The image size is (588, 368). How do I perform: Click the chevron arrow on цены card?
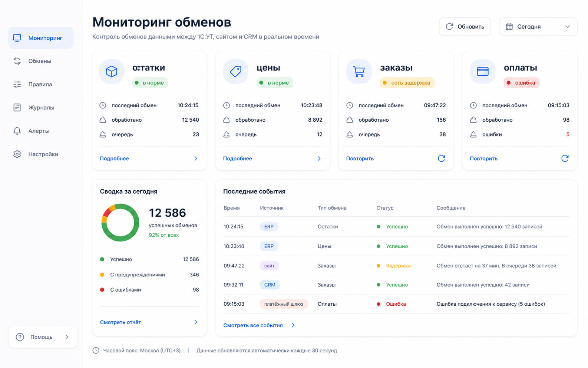[x=319, y=158]
